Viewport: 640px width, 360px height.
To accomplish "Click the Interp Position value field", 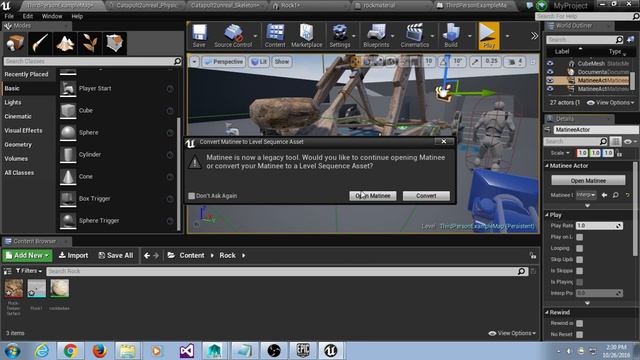I will pos(599,293).
